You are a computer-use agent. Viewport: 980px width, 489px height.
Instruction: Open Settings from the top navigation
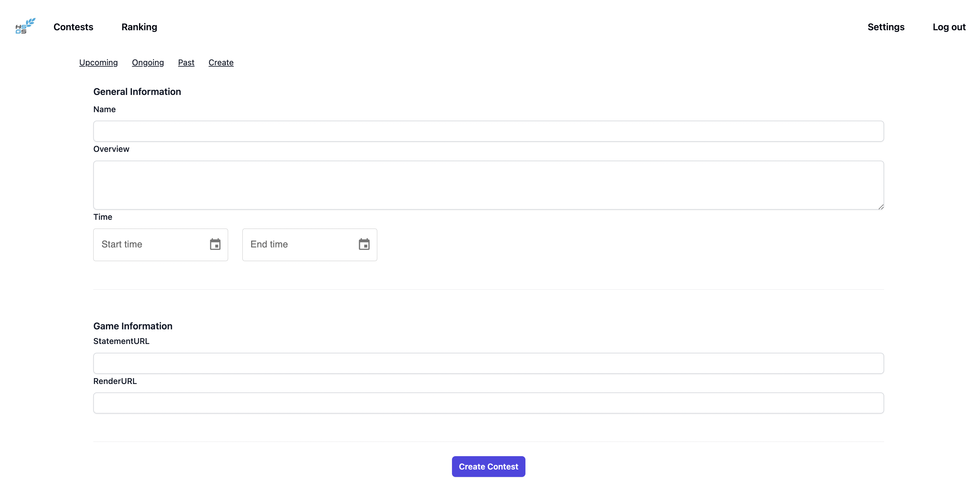[886, 27]
